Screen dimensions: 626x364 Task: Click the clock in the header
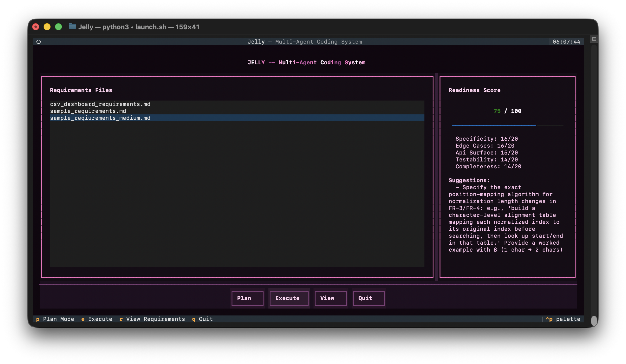click(566, 42)
